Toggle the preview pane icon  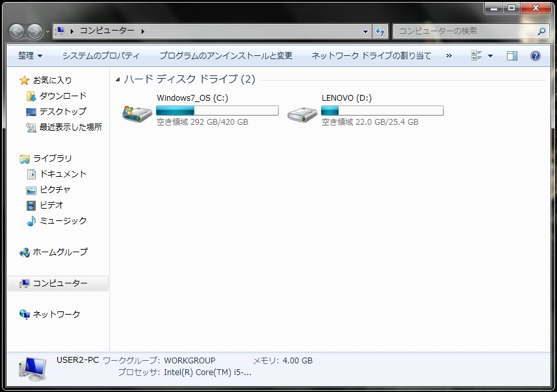pos(512,56)
